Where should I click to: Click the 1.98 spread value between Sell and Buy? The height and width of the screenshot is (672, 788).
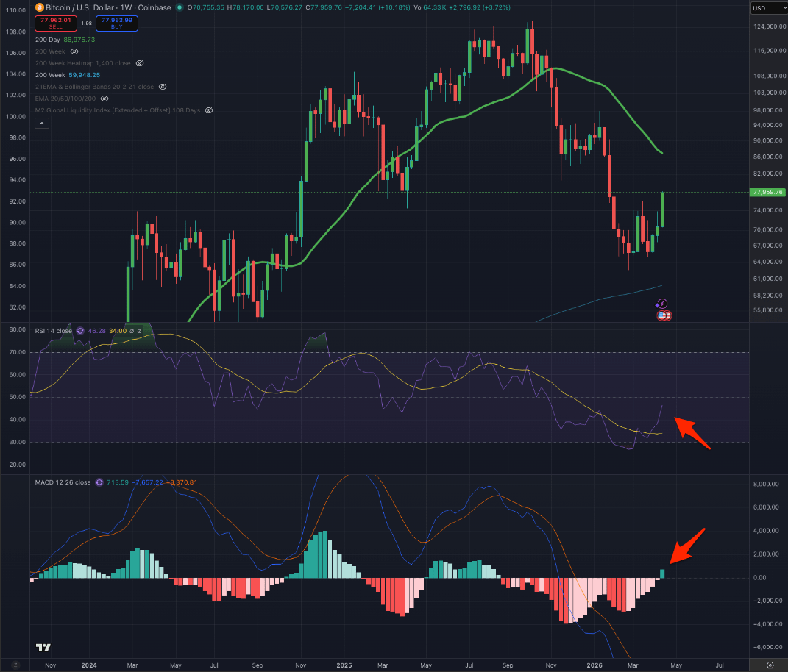(86, 23)
